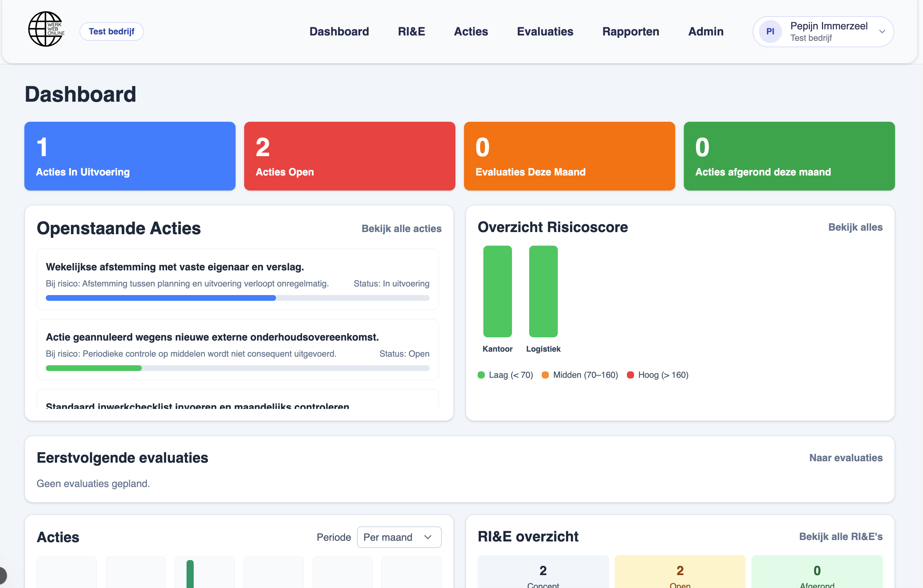Screen dimensions: 923x588
Task: Click the Periode label
Action: [x=333, y=537]
